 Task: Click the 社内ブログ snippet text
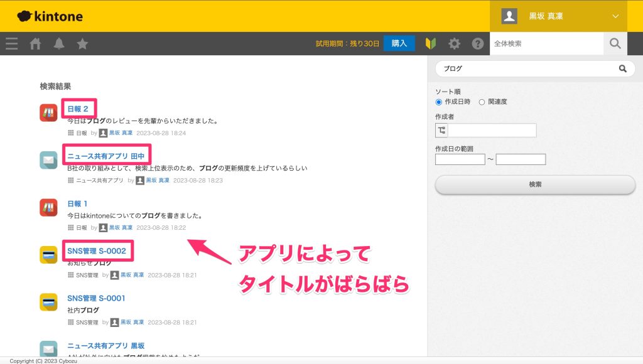click(x=84, y=310)
